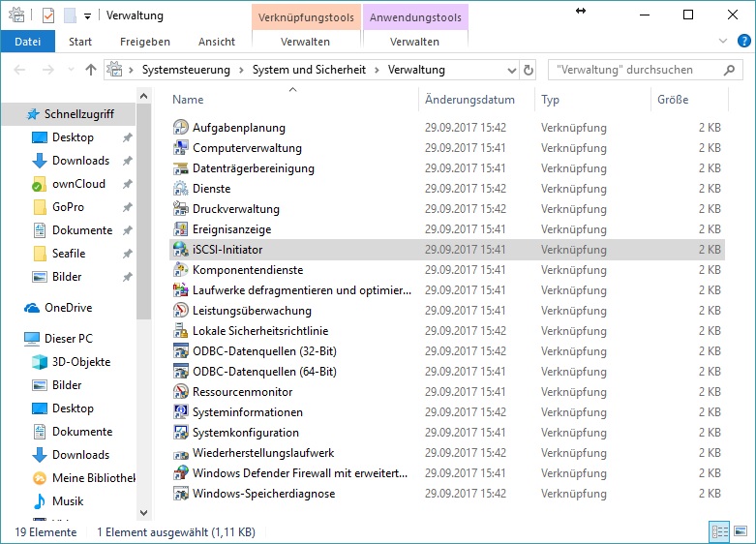Open the quick access toolbar dropdown arrow
Screen dimensions: 756x544
pyautogui.click(x=87, y=16)
